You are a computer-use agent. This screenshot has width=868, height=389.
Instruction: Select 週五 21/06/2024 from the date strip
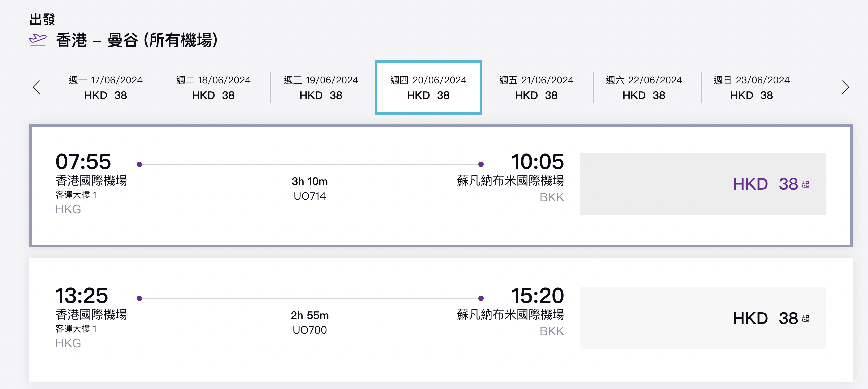(x=536, y=87)
